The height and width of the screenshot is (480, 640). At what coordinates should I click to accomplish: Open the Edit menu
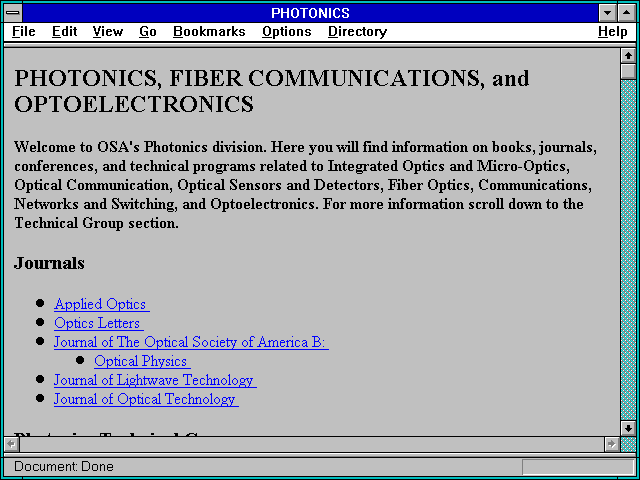click(x=64, y=32)
